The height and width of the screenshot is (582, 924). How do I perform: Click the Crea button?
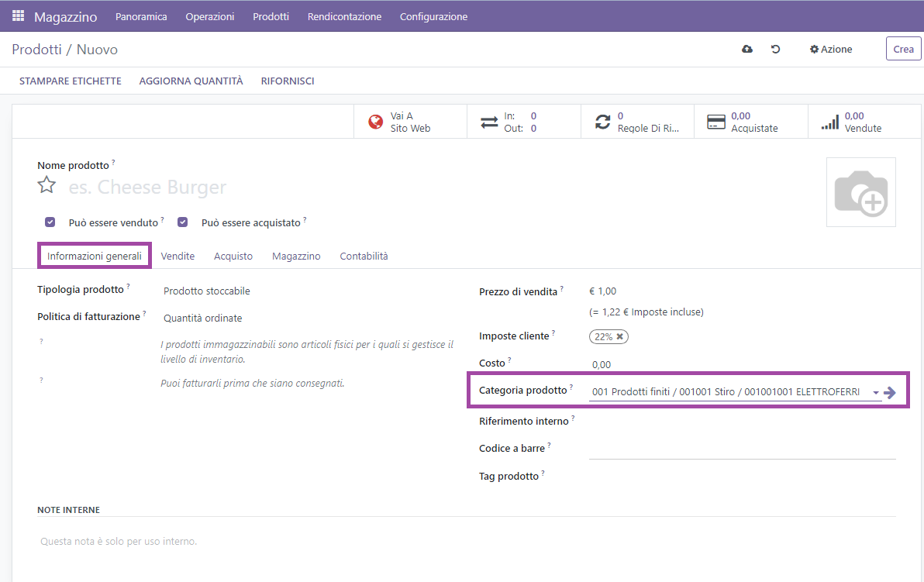click(903, 49)
